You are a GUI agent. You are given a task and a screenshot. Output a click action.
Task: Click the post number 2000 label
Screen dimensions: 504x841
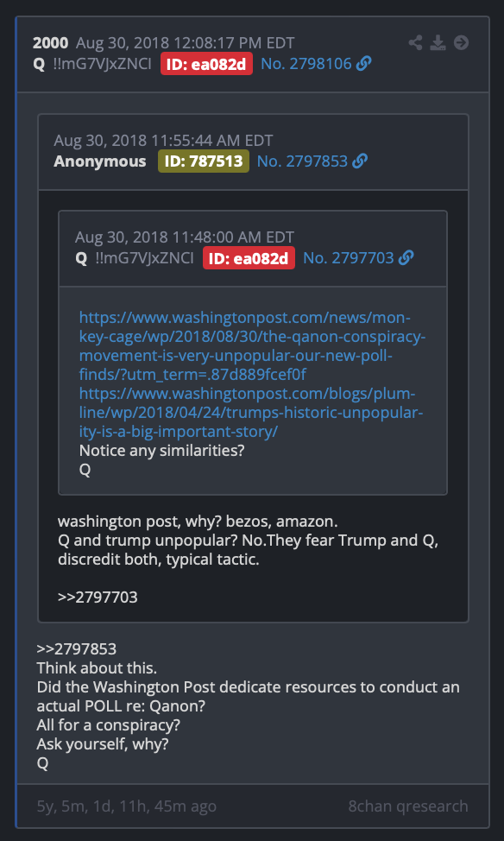[50, 43]
